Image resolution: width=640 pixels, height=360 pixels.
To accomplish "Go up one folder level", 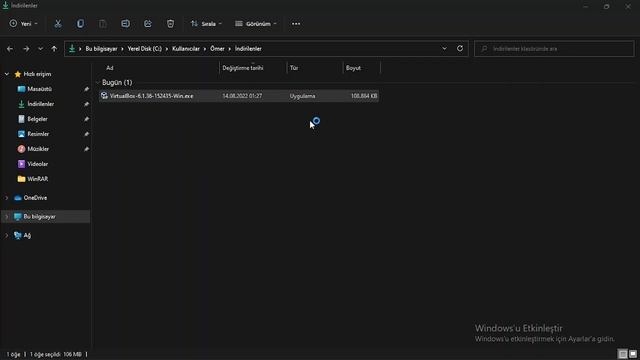I will tap(54, 49).
